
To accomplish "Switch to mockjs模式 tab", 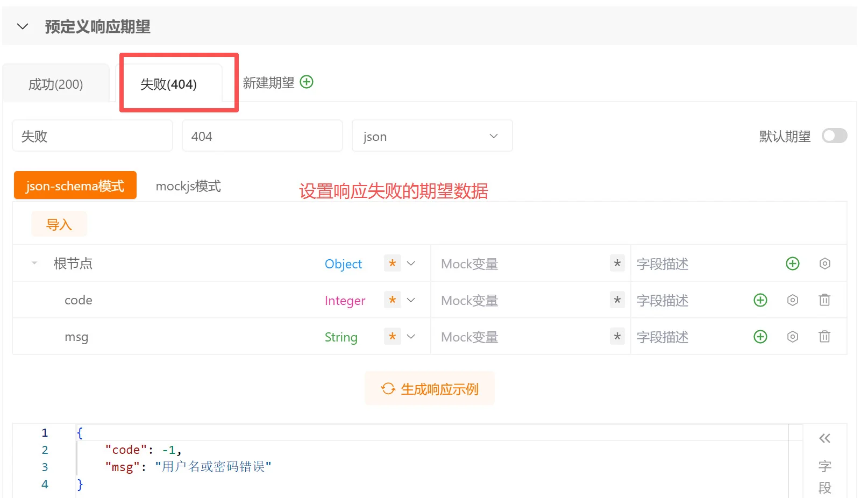I will click(x=188, y=186).
